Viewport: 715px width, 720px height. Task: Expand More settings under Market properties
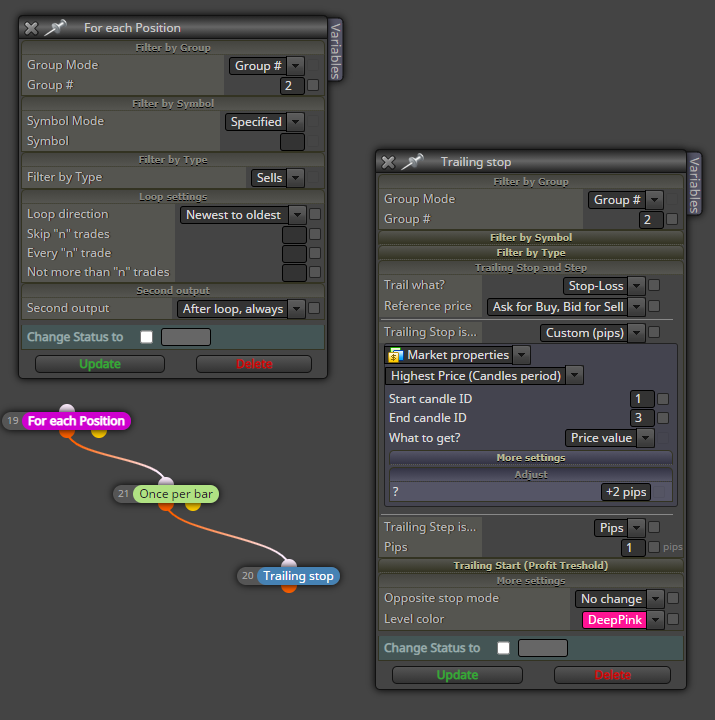531,458
